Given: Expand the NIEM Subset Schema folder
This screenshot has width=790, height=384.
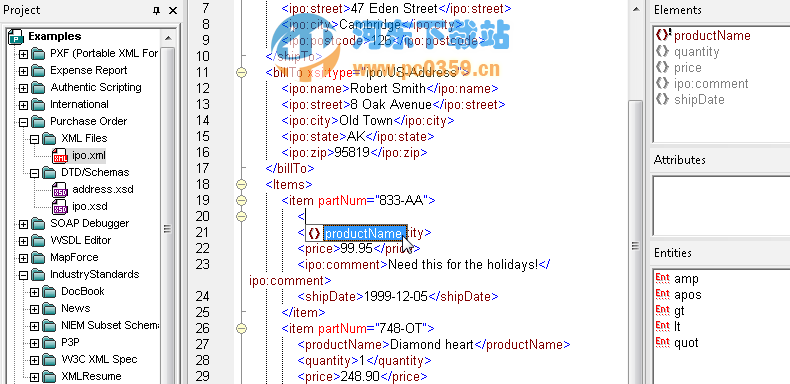Looking at the screenshot, I should pos(34,326).
